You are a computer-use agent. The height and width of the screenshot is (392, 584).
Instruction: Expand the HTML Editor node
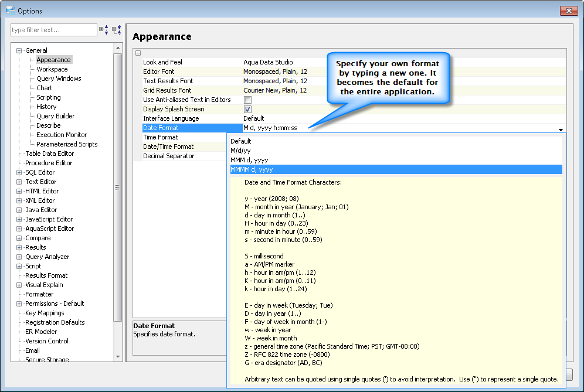(x=19, y=192)
